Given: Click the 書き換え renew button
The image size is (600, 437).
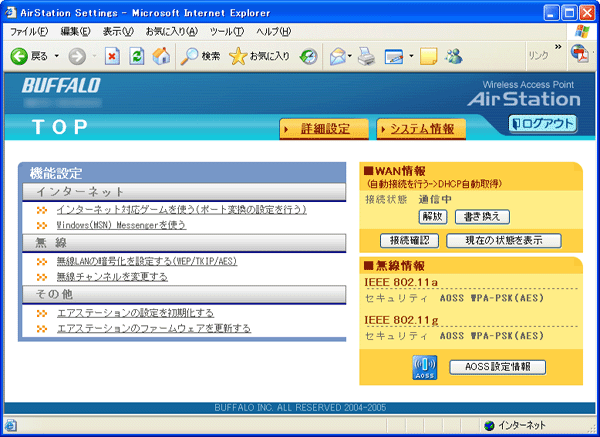Looking at the screenshot, I should point(482,217).
